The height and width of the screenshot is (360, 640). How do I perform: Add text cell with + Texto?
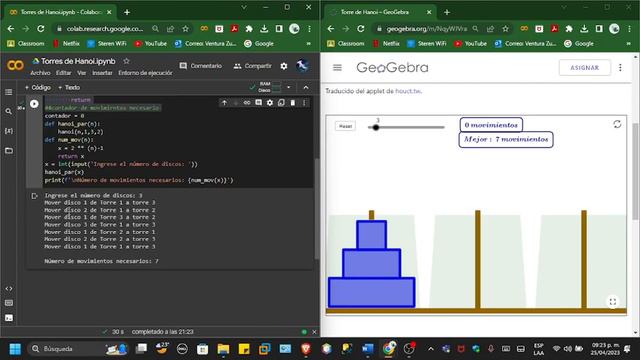[69, 87]
